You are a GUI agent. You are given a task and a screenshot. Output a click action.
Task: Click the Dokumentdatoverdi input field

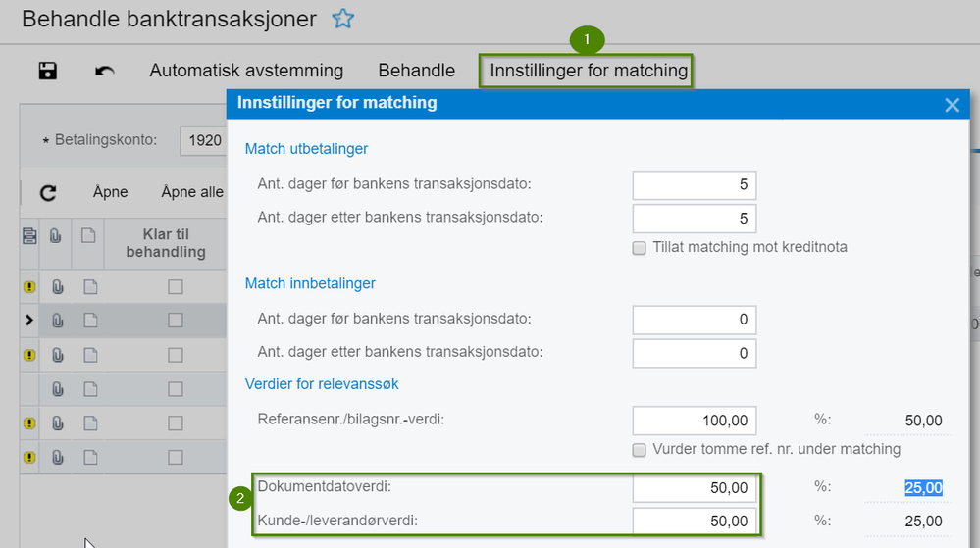[x=695, y=488]
